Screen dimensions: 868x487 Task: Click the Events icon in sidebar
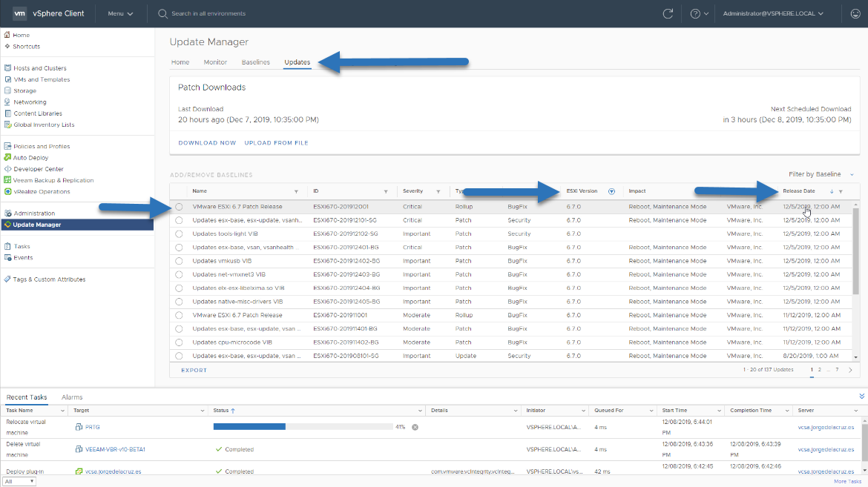[7, 257]
